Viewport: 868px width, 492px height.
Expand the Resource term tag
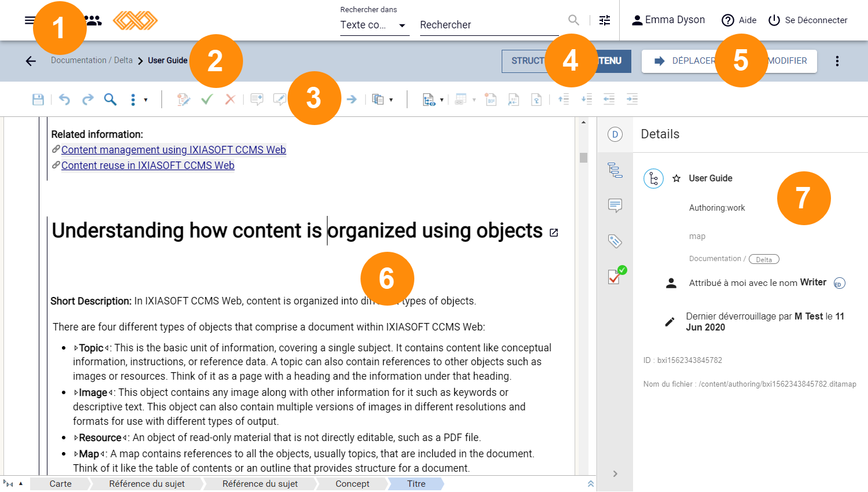(76, 438)
